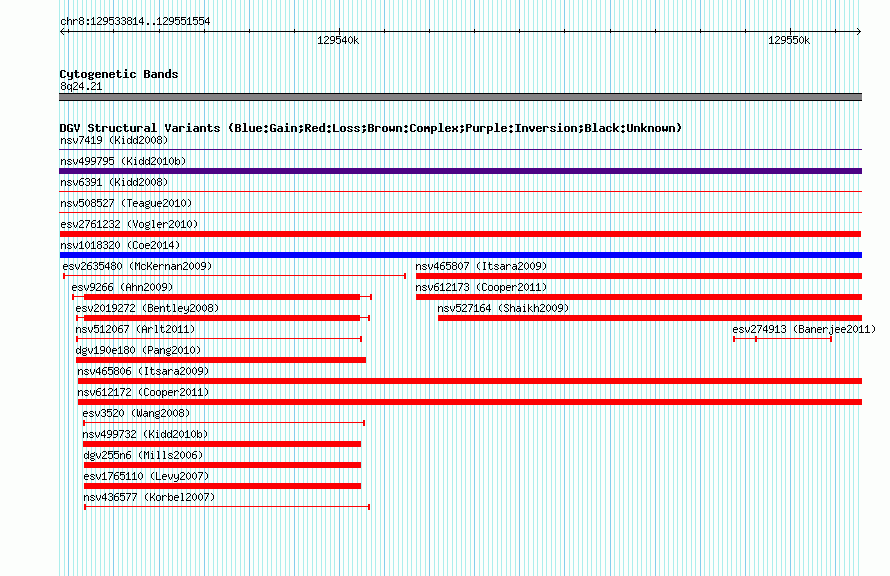Screen dimensions: 890x576
Task: Click the left arrow end of the ruler
Action: pos(63,31)
